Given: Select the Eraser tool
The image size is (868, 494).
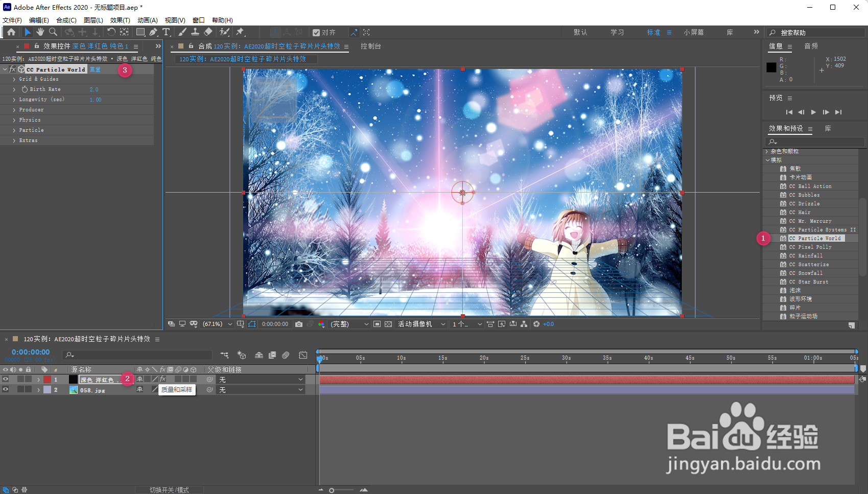Looking at the screenshot, I should pos(208,32).
